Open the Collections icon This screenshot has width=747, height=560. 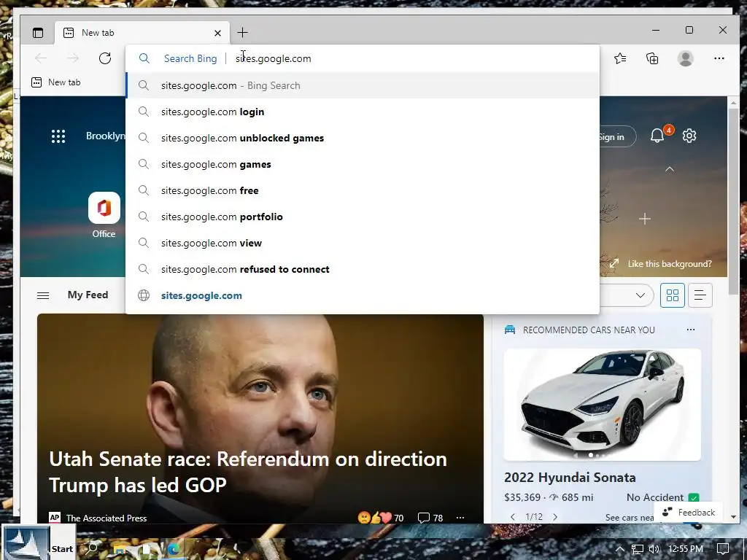coord(652,58)
